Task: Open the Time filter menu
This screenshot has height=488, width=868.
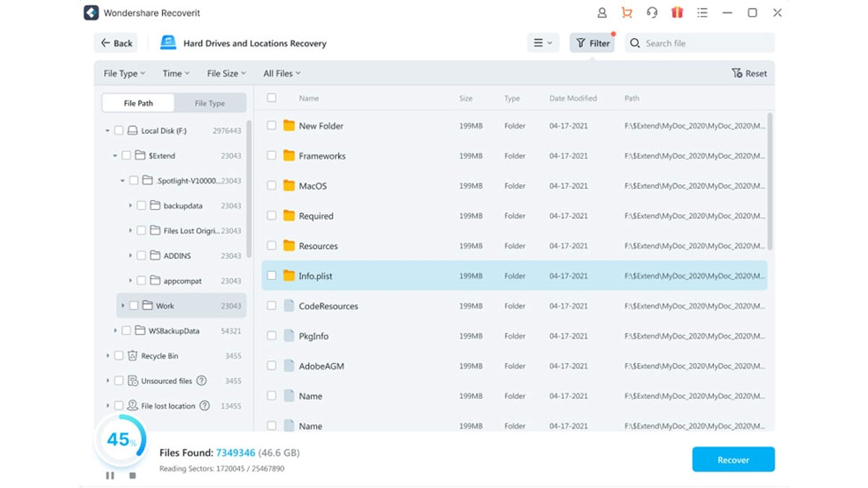Action: coord(175,73)
